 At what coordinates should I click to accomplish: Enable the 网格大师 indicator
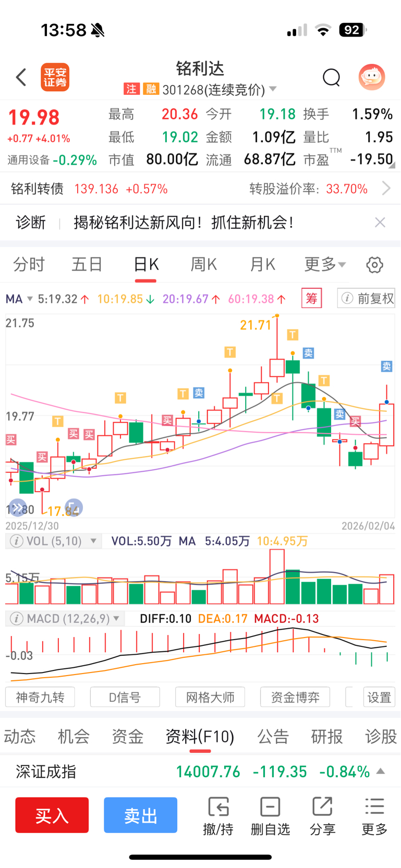(210, 697)
